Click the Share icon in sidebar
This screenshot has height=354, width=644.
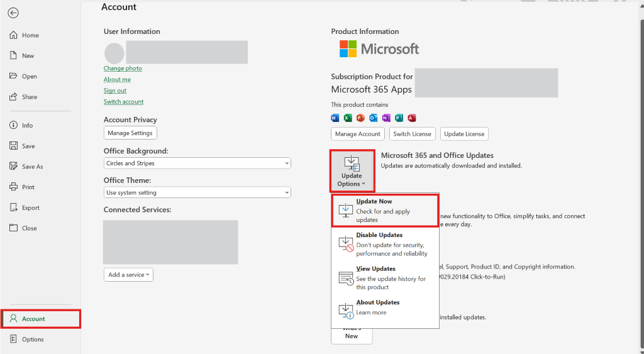coord(14,96)
